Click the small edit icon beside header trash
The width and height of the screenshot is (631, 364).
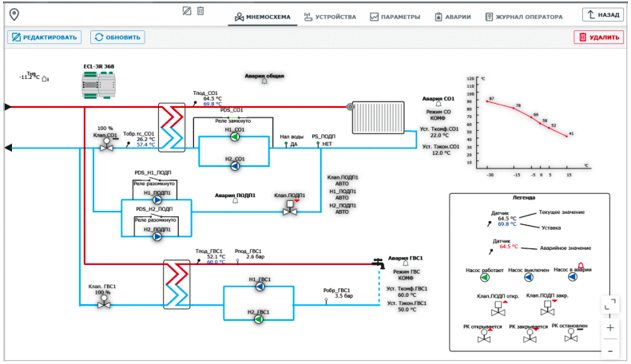click(187, 11)
